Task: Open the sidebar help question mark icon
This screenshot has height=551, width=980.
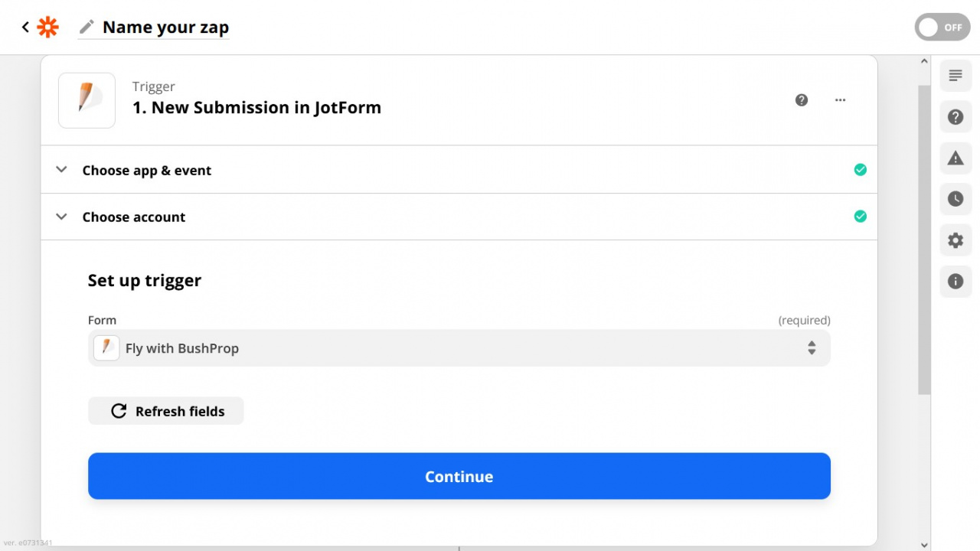Action: (x=955, y=117)
